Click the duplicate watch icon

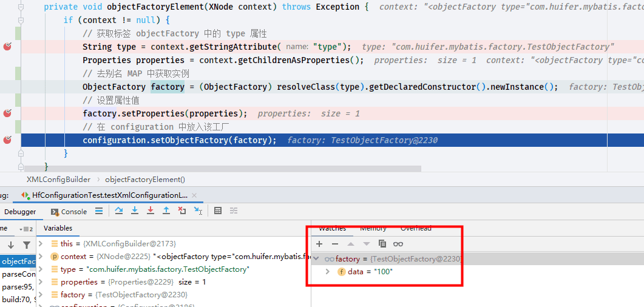pos(382,244)
